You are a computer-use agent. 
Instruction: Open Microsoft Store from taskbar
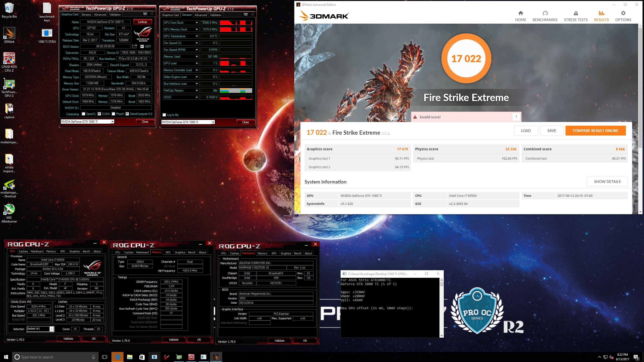point(142,357)
